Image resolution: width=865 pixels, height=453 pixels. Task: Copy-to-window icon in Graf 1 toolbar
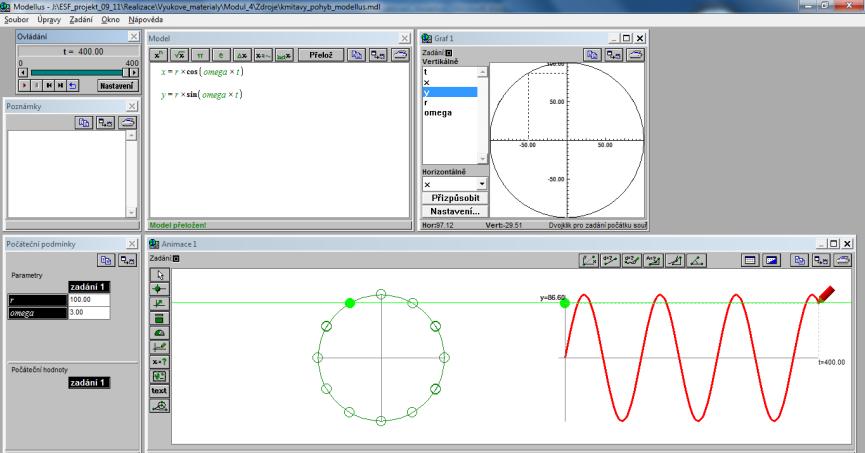coord(614,55)
